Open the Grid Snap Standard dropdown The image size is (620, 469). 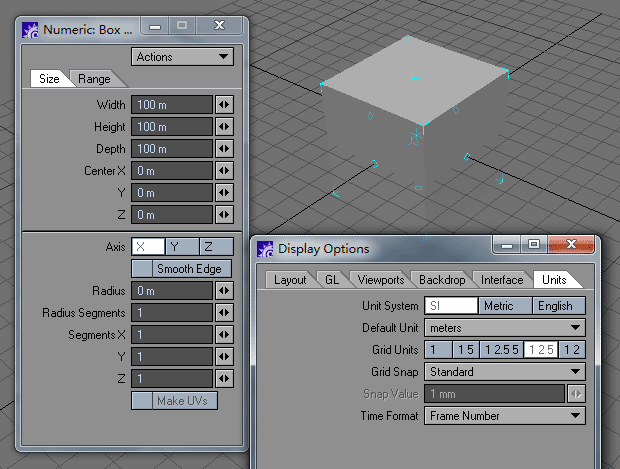505,372
